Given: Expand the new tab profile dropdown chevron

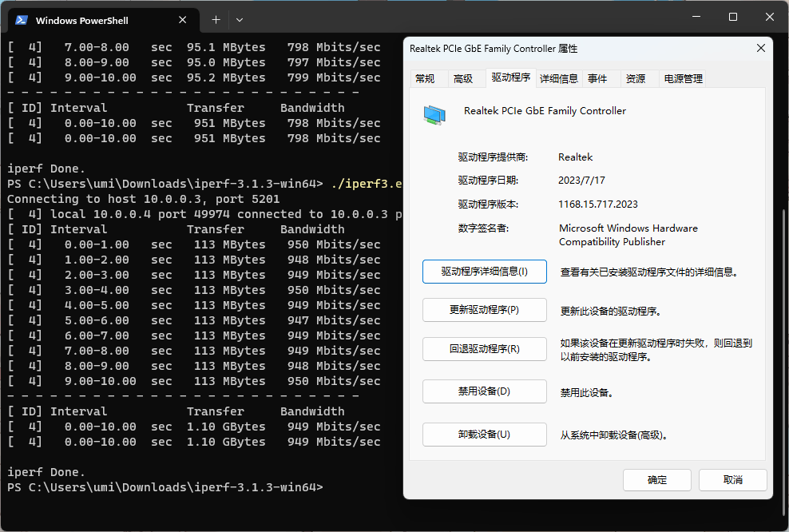Looking at the screenshot, I should tap(240, 19).
